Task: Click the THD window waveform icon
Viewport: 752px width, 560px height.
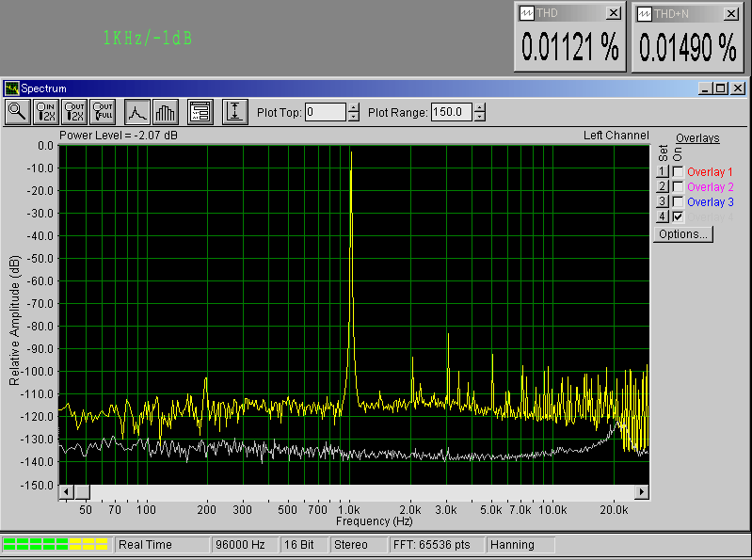Action: tap(527, 13)
